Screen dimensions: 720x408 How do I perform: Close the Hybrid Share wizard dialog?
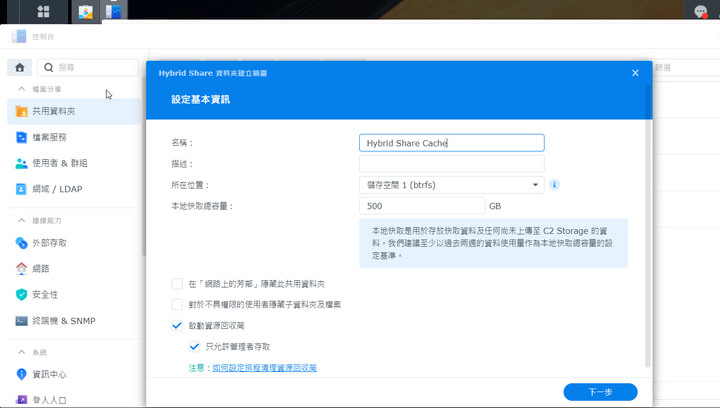click(x=635, y=73)
